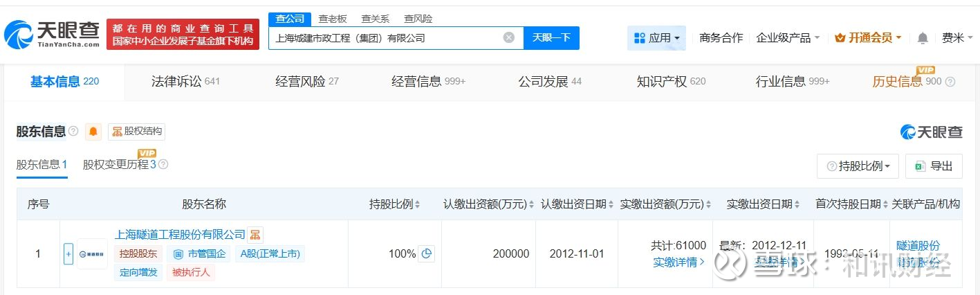Open the 实缴详情 link

pyautogui.click(x=679, y=262)
